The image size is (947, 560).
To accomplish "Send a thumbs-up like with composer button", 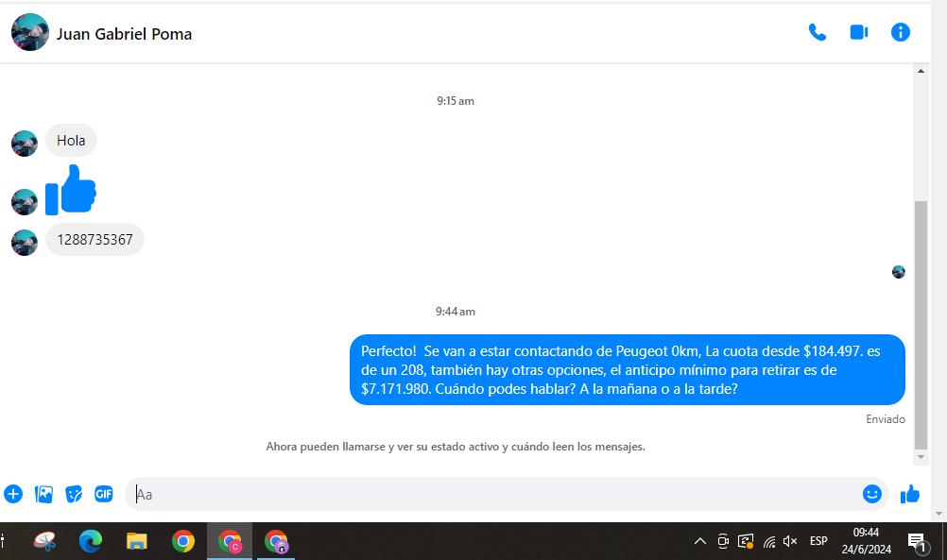I will click(x=909, y=494).
